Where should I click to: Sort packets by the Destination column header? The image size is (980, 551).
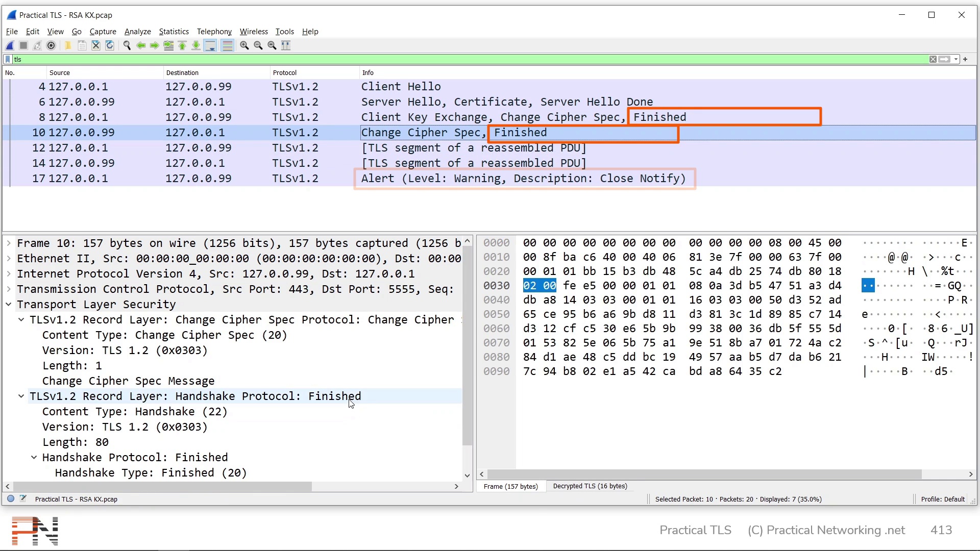(x=216, y=73)
